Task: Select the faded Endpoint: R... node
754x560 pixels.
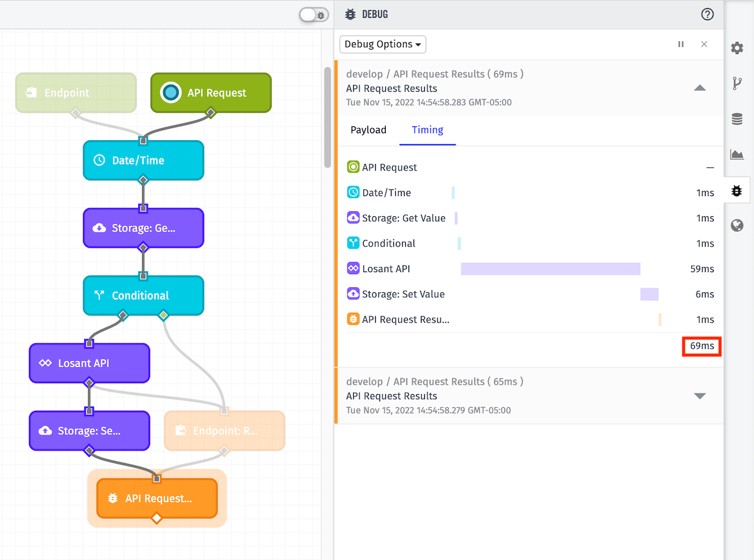Action: tap(224, 431)
